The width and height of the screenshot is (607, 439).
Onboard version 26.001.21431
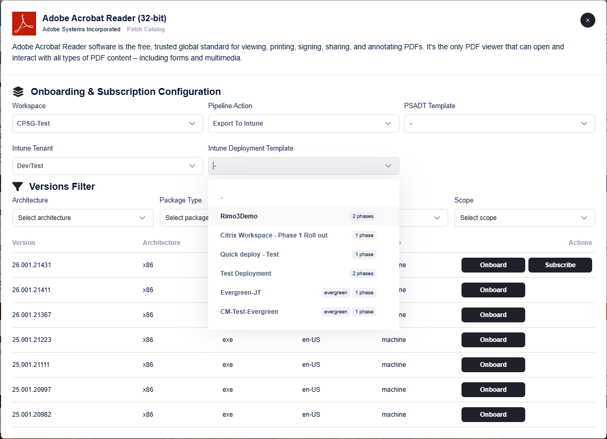[x=493, y=265]
